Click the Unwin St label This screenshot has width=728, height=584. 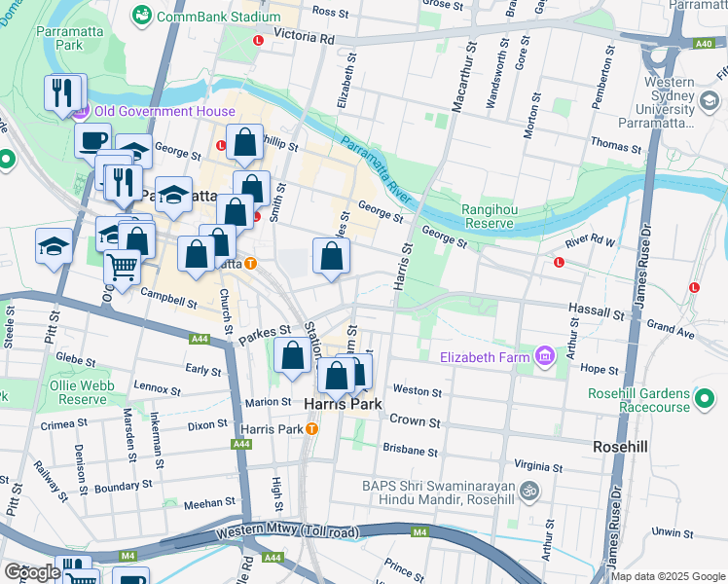(x=673, y=532)
